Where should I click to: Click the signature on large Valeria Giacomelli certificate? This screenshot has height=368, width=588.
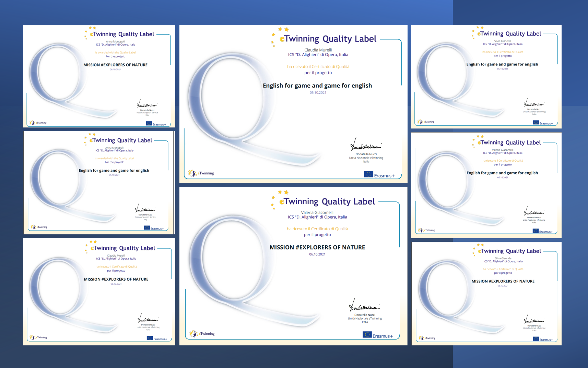364,305
